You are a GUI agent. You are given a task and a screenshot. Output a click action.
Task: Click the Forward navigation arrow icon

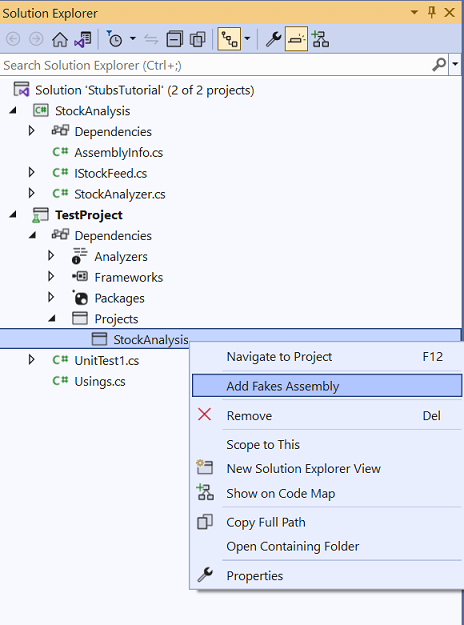(36, 39)
